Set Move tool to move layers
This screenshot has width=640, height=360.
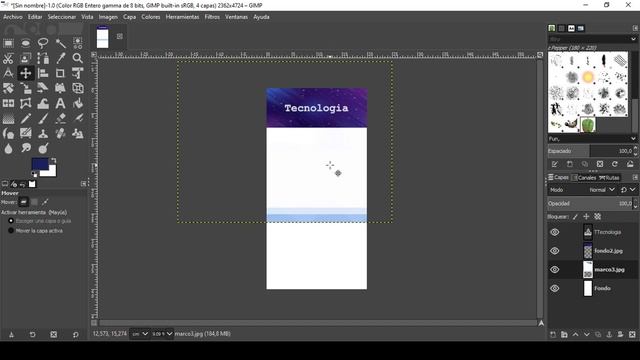click(24, 202)
